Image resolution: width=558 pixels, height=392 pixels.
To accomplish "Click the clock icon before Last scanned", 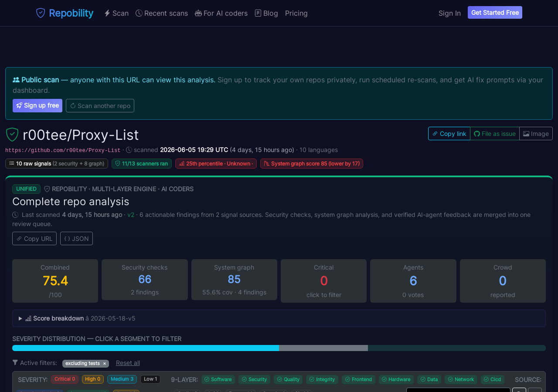I will (15, 215).
